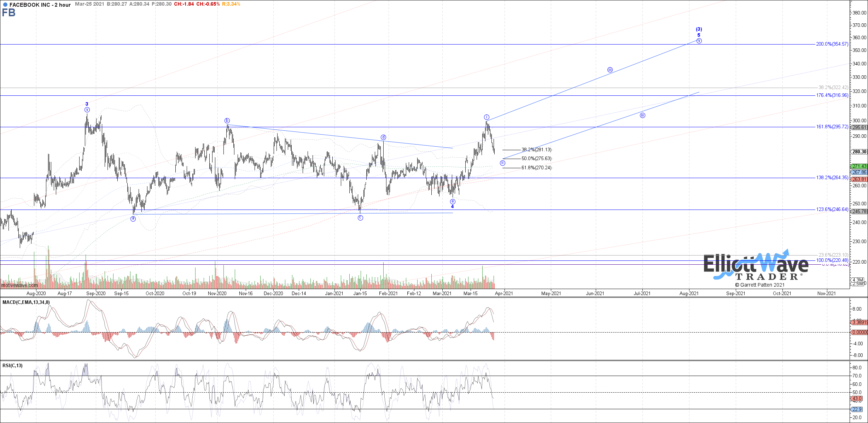Select circled wave i marker
Screen dimensions: 868x423
[x=487, y=117]
